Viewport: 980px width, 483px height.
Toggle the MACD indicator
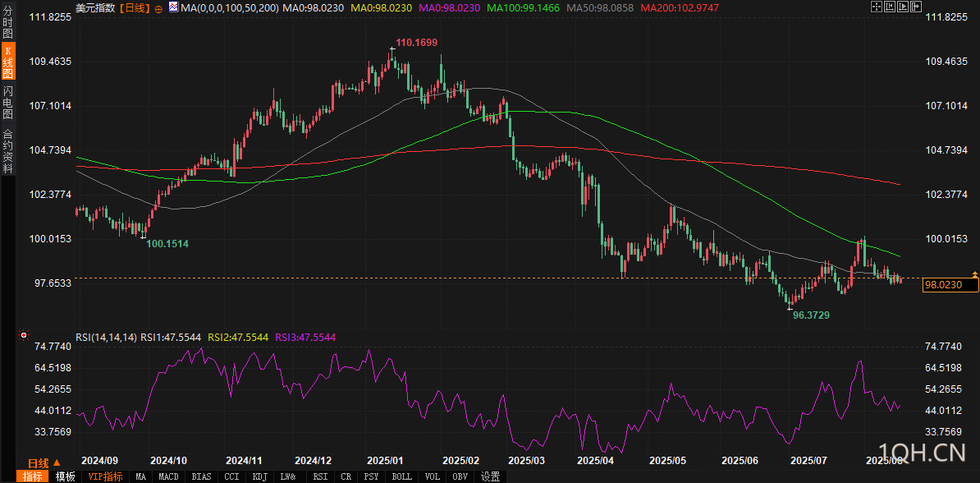click(x=168, y=476)
